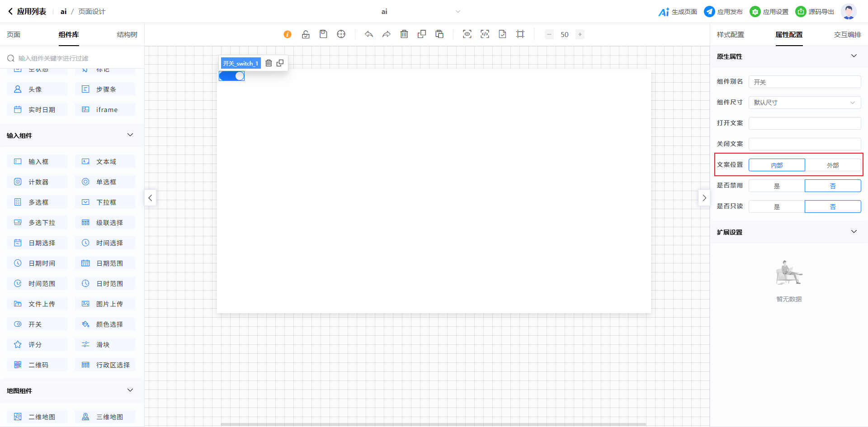Open the 组件尺寸 dropdown
This screenshot has height=427, width=868.
pyautogui.click(x=805, y=103)
